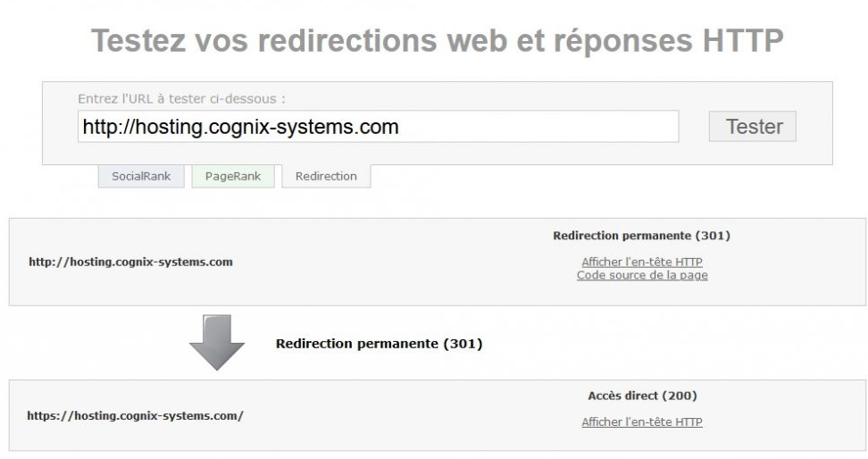This screenshot has height=459, width=868.
Task: Click the gray down arrow redirection icon
Action: [x=217, y=342]
